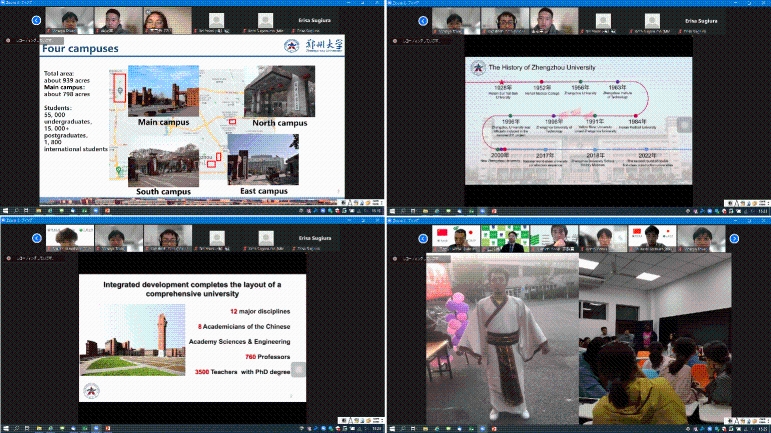Viewport: 771px width, 433px height.
Task: Select headphone-wearing participant in Integrated development window
Action: 168,238
